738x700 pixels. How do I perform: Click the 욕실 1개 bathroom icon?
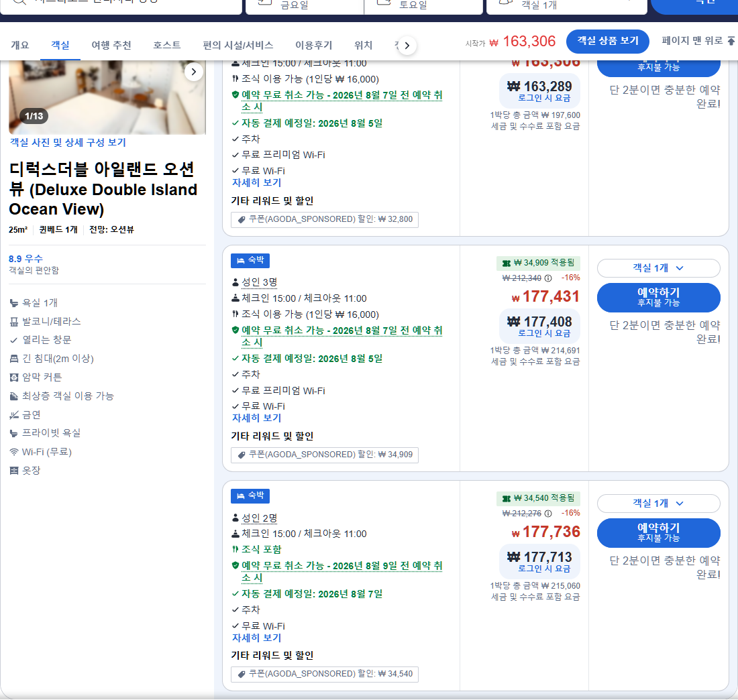point(14,303)
